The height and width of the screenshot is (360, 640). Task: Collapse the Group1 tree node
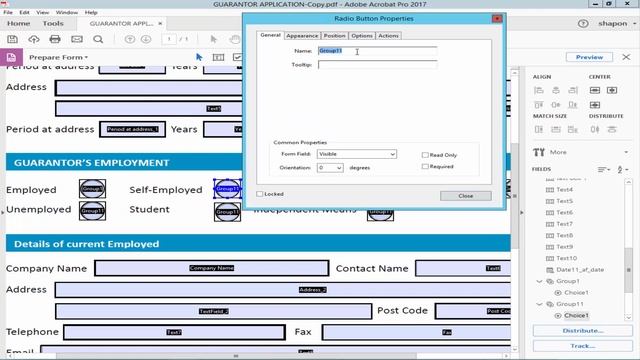539,281
